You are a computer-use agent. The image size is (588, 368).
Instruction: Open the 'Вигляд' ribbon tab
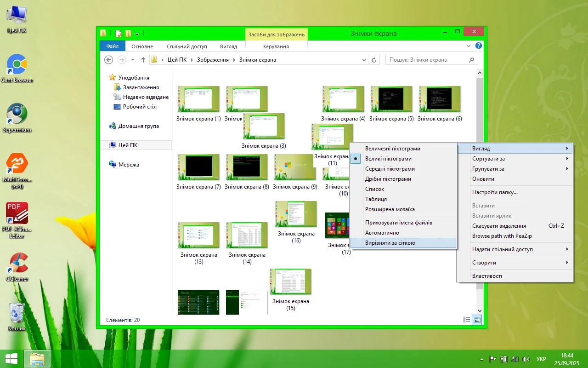pyautogui.click(x=228, y=46)
